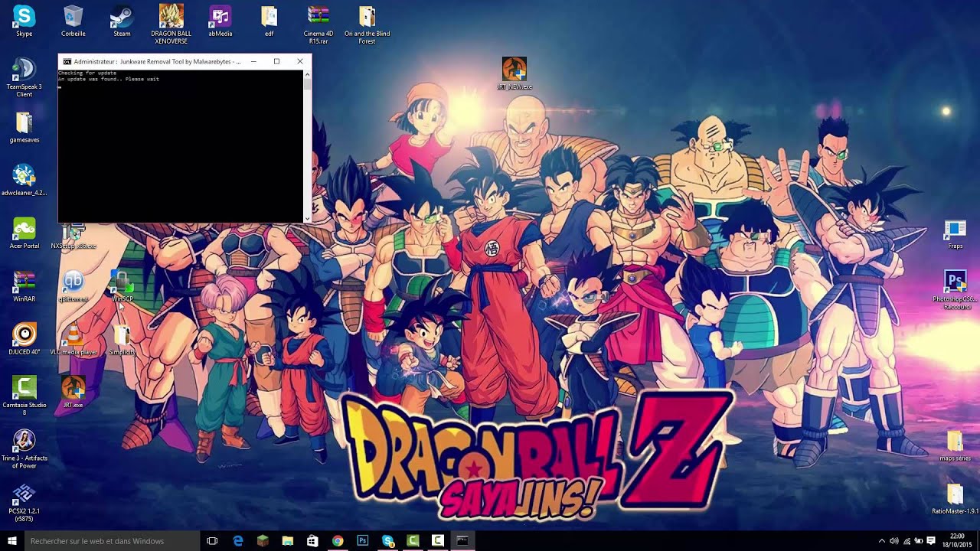
Task: Show hidden system tray icons
Action: tap(882, 540)
